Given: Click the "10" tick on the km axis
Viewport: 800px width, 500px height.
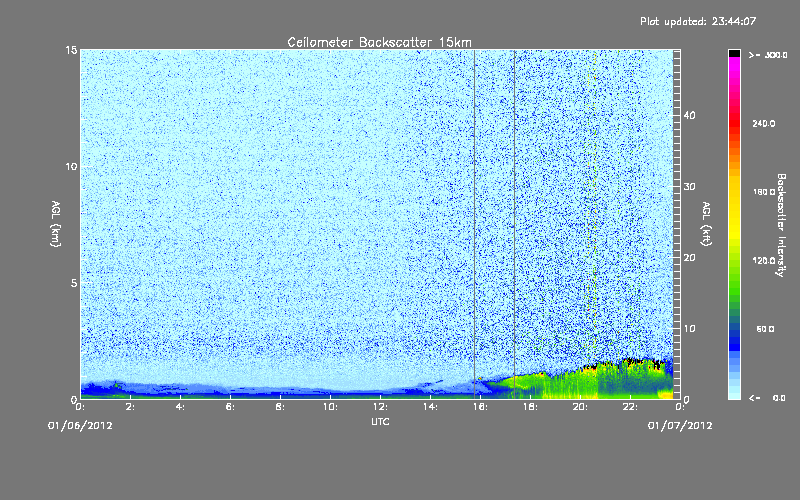Looking at the screenshot, I should [71, 166].
